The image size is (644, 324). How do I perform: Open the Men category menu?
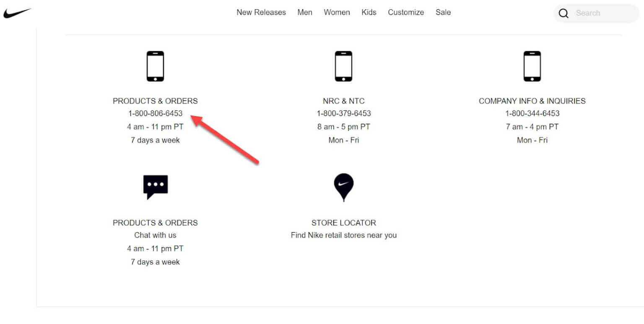pyautogui.click(x=305, y=12)
